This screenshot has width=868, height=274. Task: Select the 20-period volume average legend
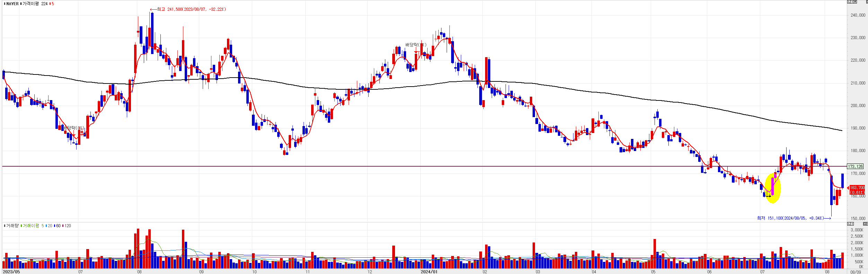(49, 226)
